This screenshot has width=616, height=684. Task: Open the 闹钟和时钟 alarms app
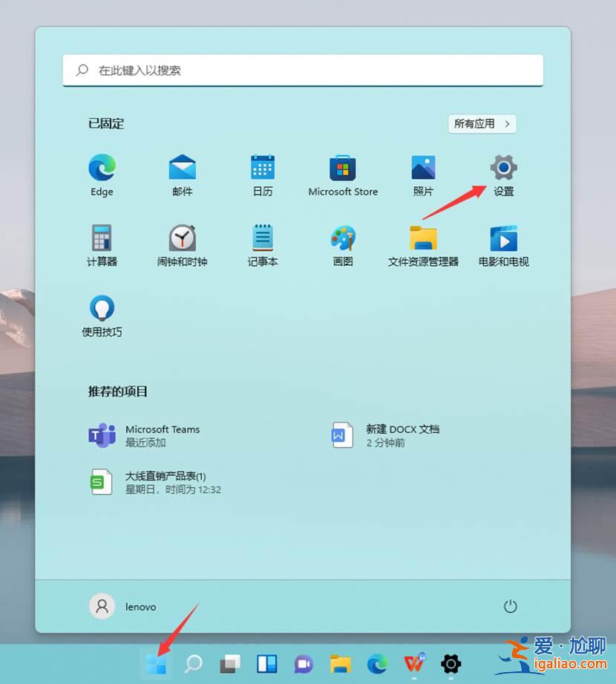pos(182,238)
